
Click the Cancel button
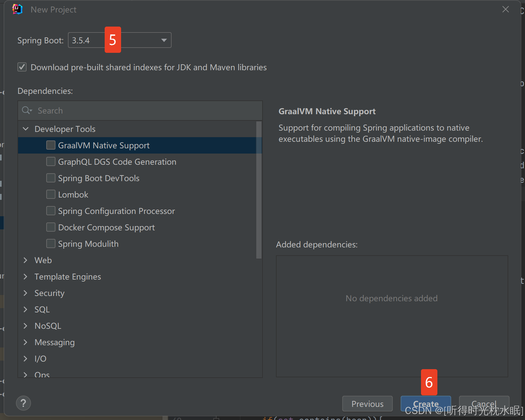[484, 404]
